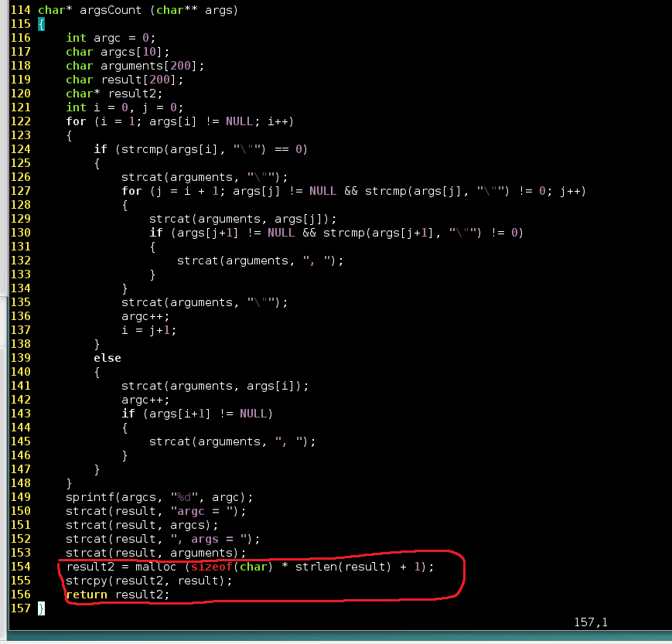Click the function name argsCount
Screen dimensions: 672x644
tap(111, 10)
